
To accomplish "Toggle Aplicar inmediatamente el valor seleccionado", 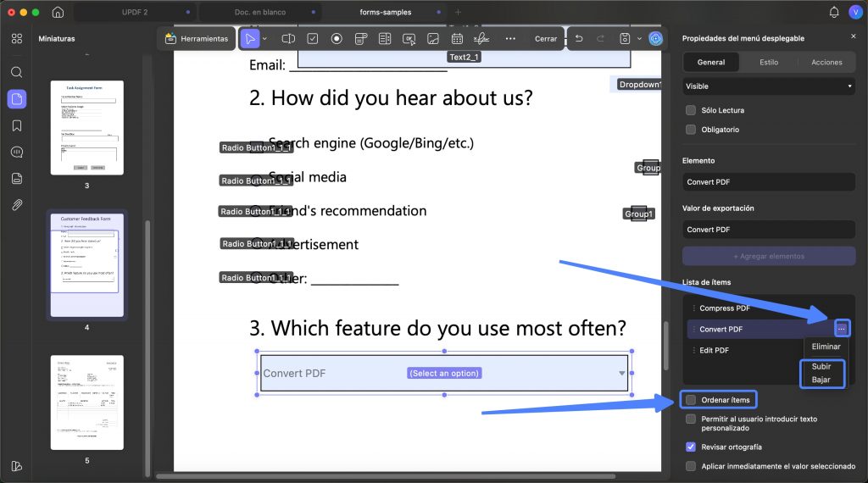I will click(690, 466).
